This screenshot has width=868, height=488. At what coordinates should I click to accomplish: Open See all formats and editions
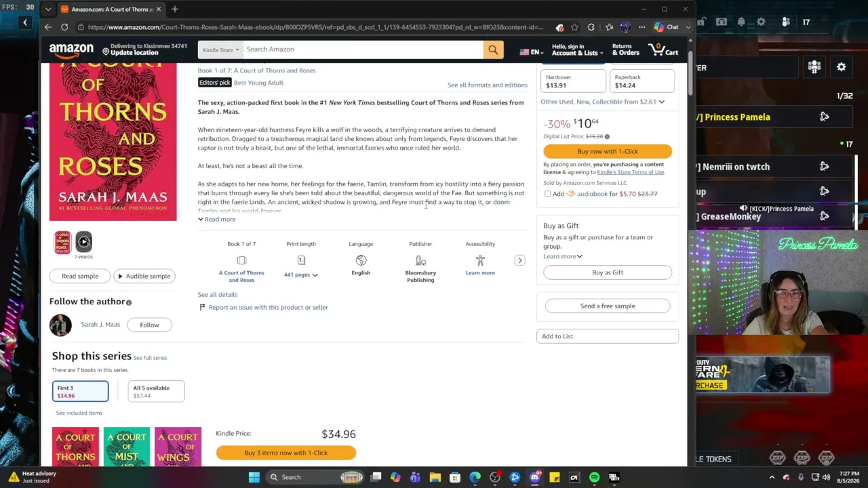[488, 85]
